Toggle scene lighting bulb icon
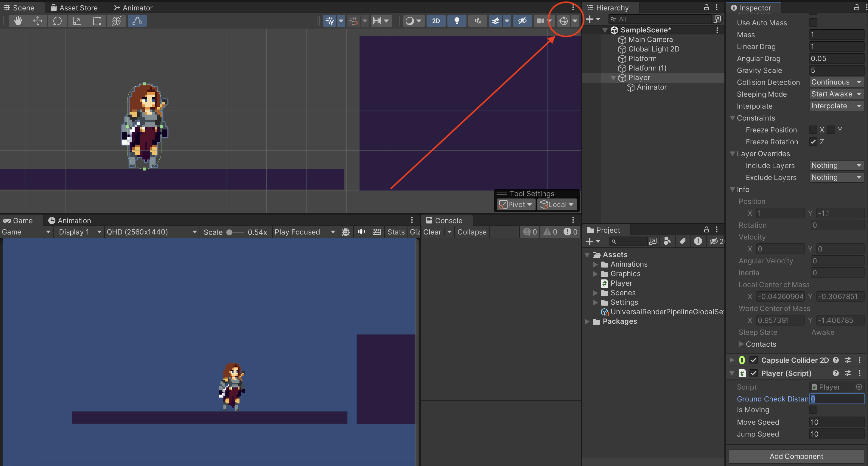Image resolution: width=868 pixels, height=466 pixels. [x=457, y=21]
